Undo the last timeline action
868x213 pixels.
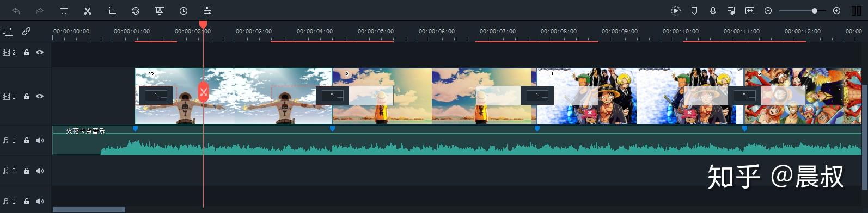(x=16, y=11)
